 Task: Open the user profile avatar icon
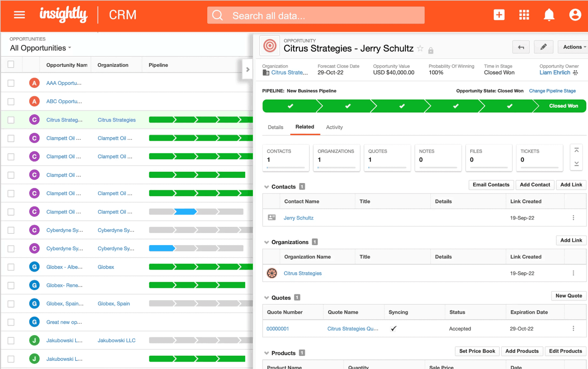pyautogui.click(x=574, y=15)
